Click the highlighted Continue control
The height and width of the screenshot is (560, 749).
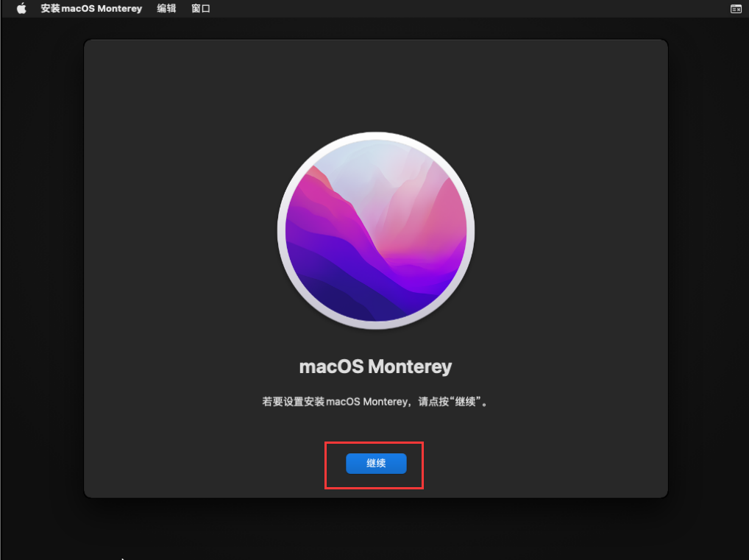point(375,464)
